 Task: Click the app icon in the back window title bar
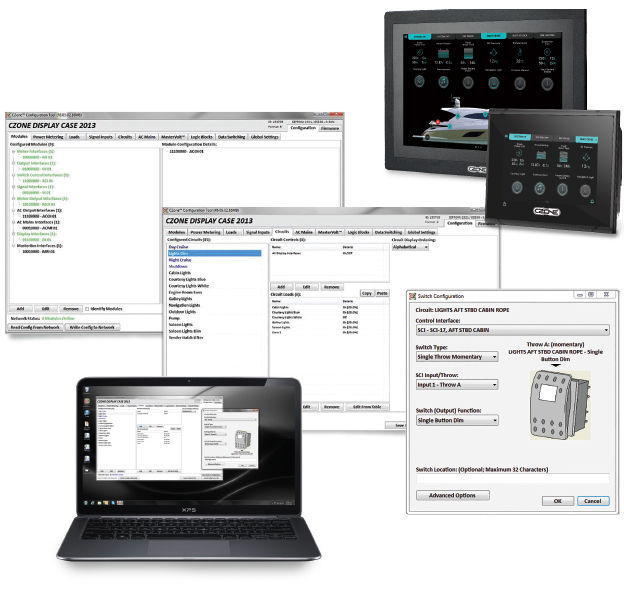pyautogui.click(x=8, y=115)
